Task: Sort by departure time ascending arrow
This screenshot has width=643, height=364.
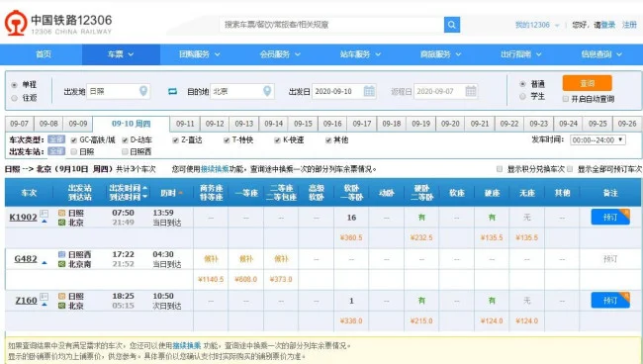Action: pos(144,188)
